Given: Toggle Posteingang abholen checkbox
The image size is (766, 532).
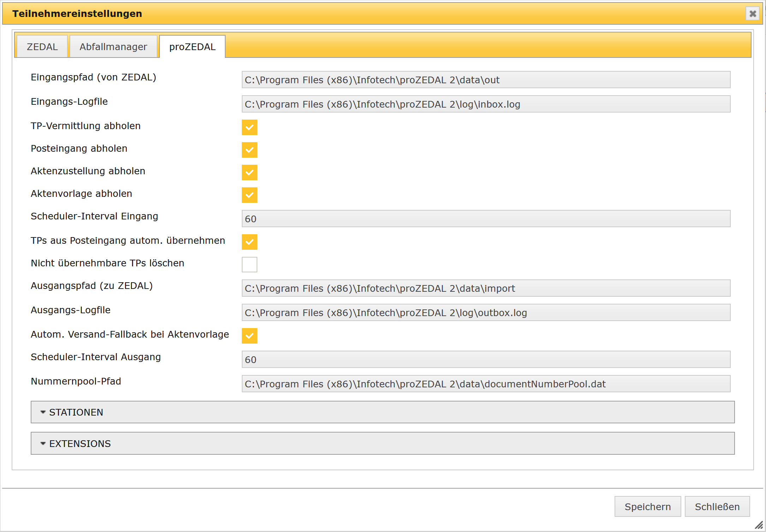Looking at the screenshot, I should click(249, 150).
